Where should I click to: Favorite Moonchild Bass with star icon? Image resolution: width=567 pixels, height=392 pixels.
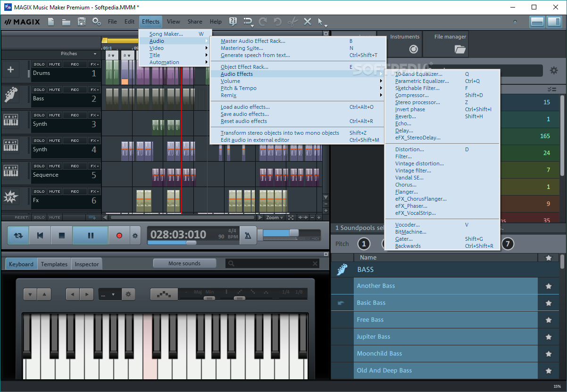(x=549, y=354)
